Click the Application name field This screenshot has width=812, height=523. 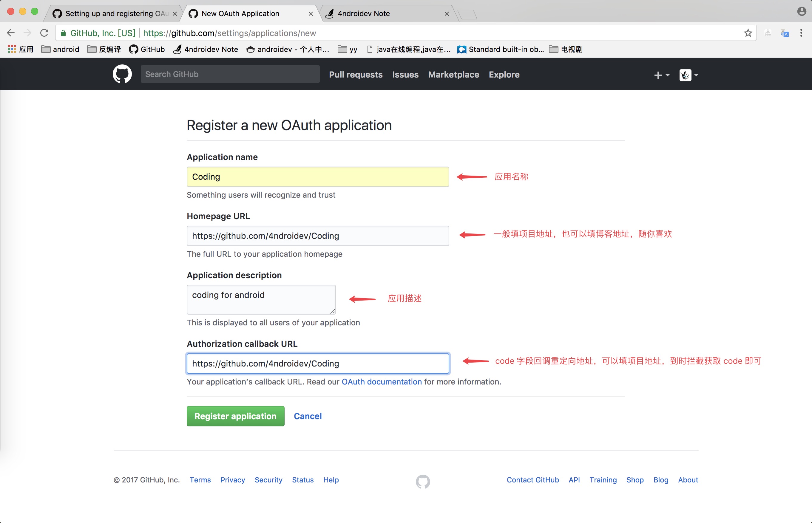point(318,177)
